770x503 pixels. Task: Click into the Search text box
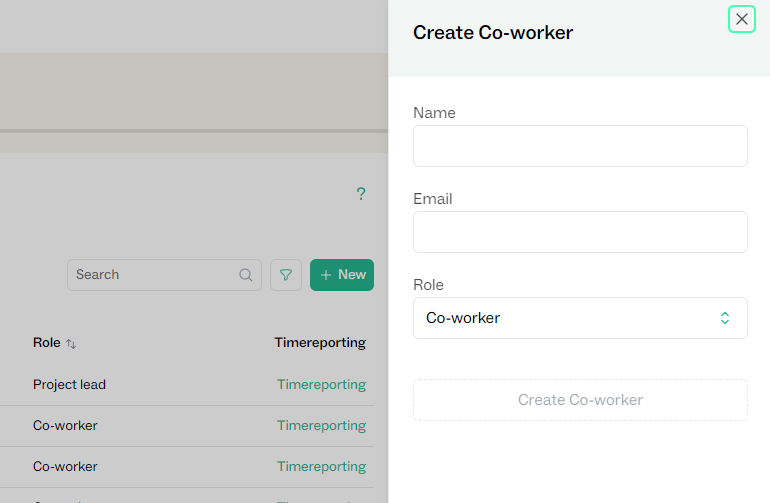click(x=150, y=275)
